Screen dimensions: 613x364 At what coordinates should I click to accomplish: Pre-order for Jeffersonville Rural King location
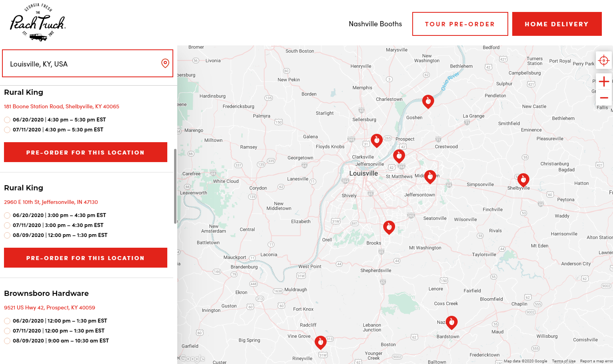point(86,258)
